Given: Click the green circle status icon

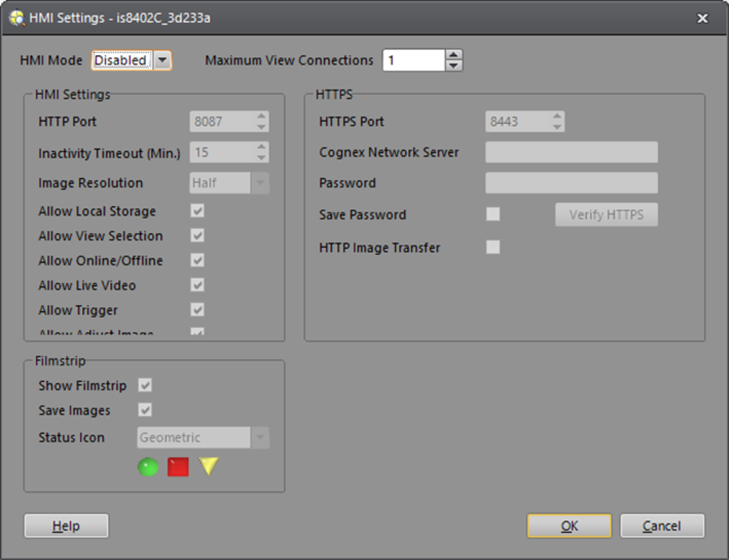Looking at the screenshot, I should [148, 467].
